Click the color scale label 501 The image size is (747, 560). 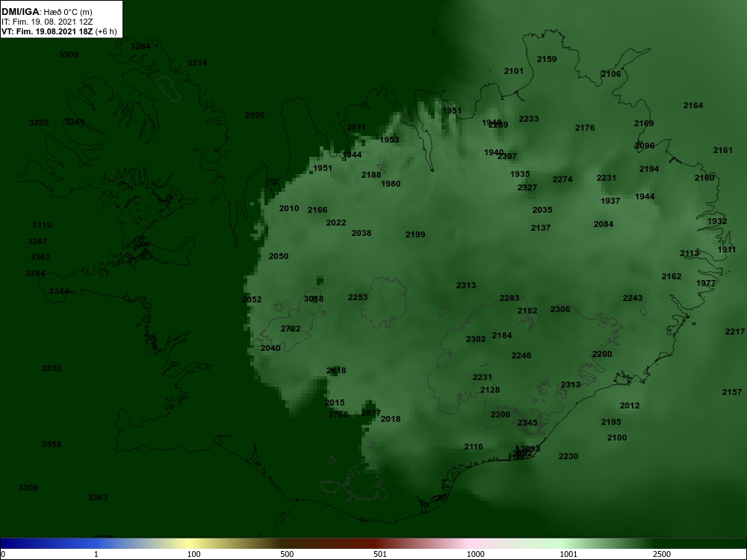pyautogui.click(x=380, y=554)
